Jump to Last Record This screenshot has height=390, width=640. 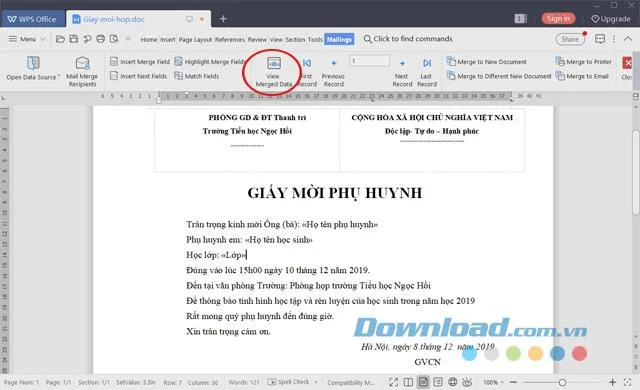click(427, 72)
